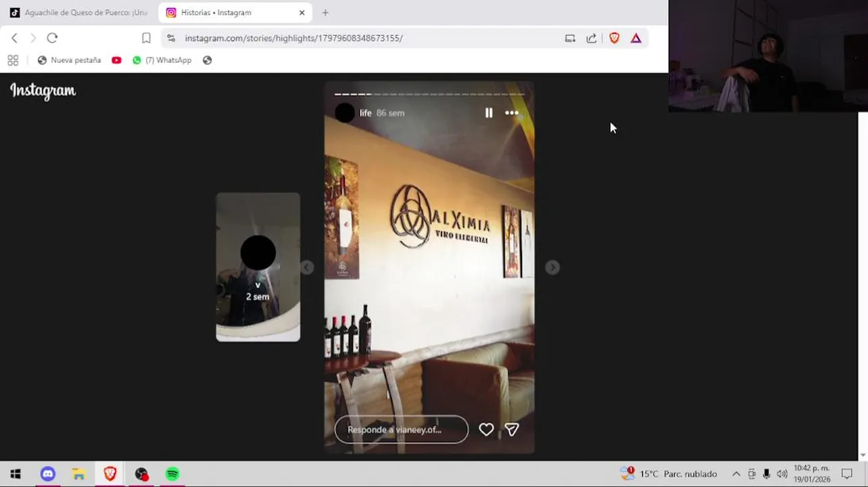
Task: Open the apps grid icon on the bookmarks bar
Action: point(13,60)
